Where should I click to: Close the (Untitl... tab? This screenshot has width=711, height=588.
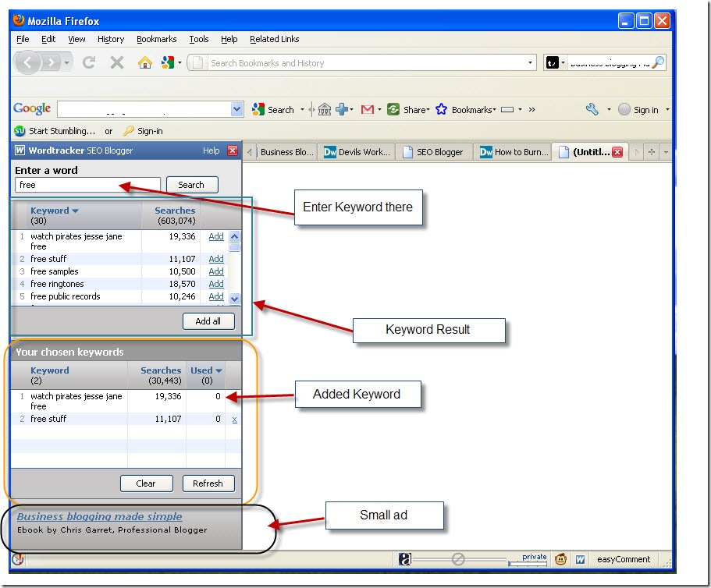pyautogui.click(x=617, y=152)
